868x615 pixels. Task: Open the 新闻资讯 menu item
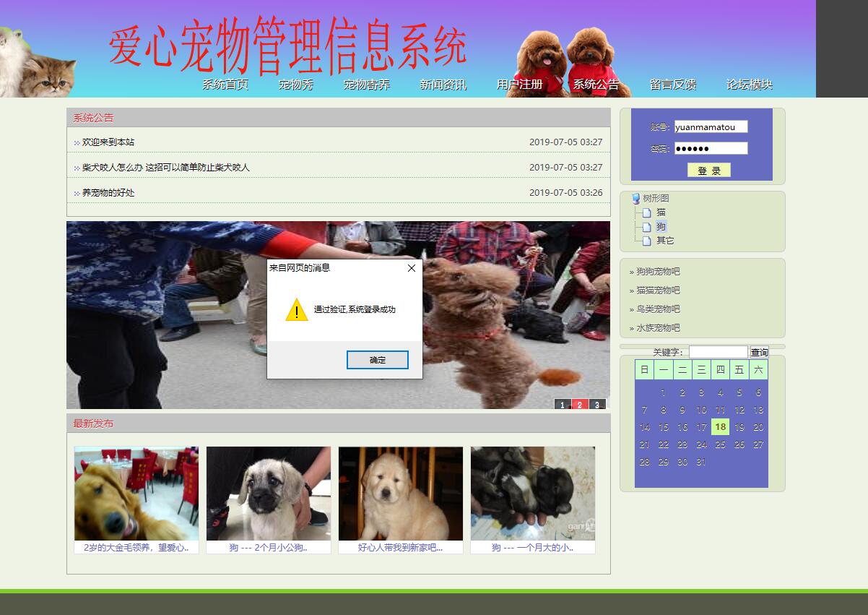coord(442,84)
